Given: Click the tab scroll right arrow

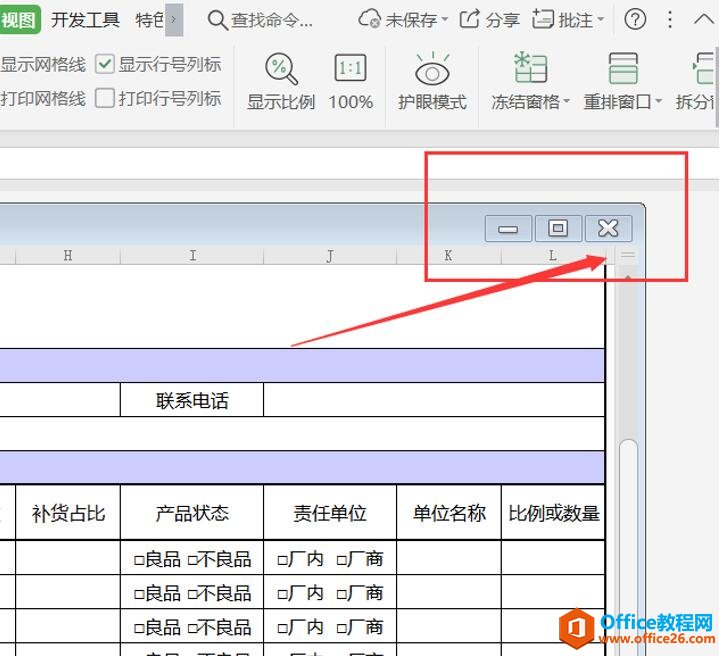Looking at the screenshot, I should tap(174, 20).
